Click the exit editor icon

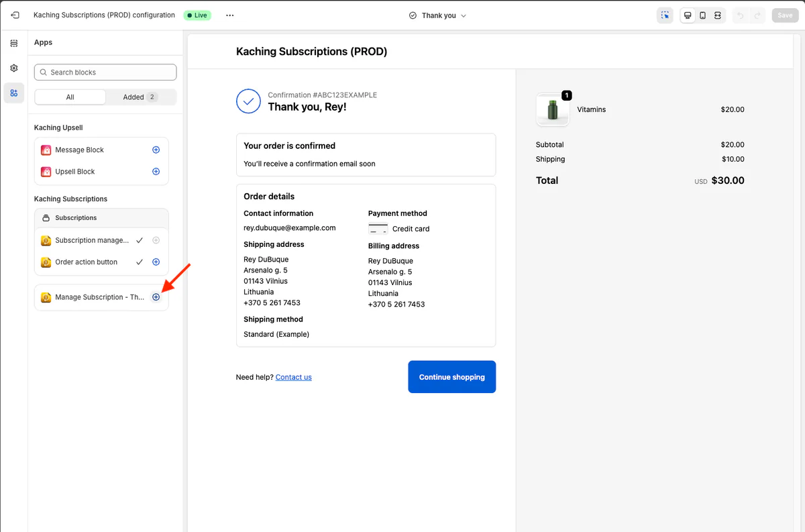click(x=15, y=15)
